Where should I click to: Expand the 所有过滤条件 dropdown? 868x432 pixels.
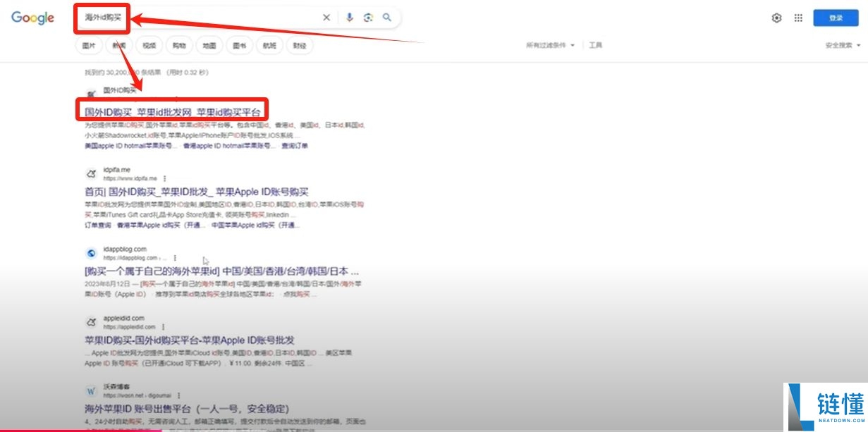click(x=550, y=45)
